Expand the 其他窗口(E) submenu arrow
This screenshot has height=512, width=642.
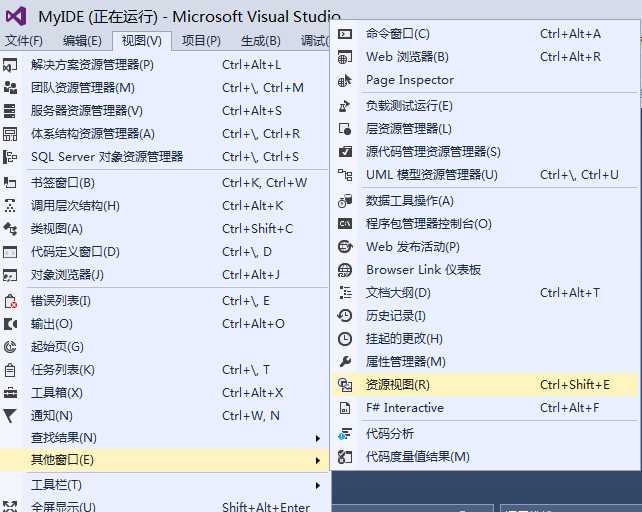point(318,460)
